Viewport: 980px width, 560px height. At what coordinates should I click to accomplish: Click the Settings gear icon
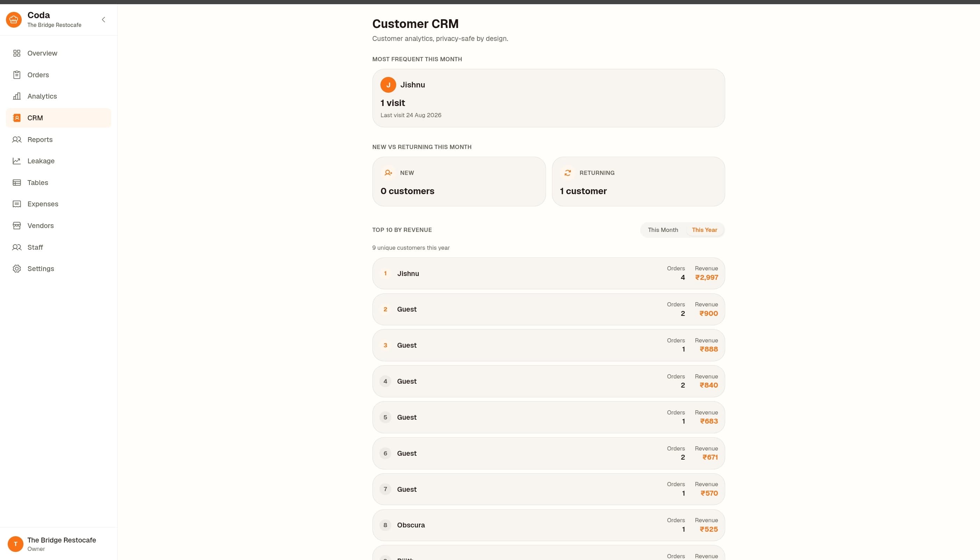[x=16, y=269]
